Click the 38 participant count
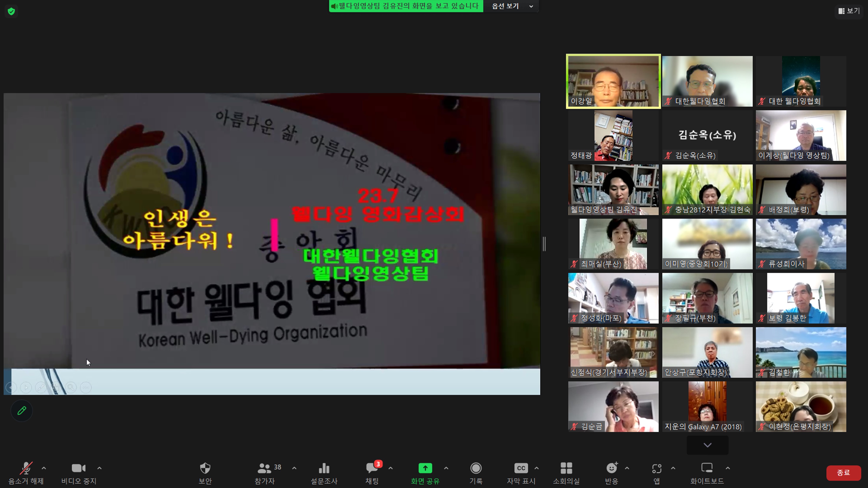This screenshot has height=488, width=868. coord(277,467)
